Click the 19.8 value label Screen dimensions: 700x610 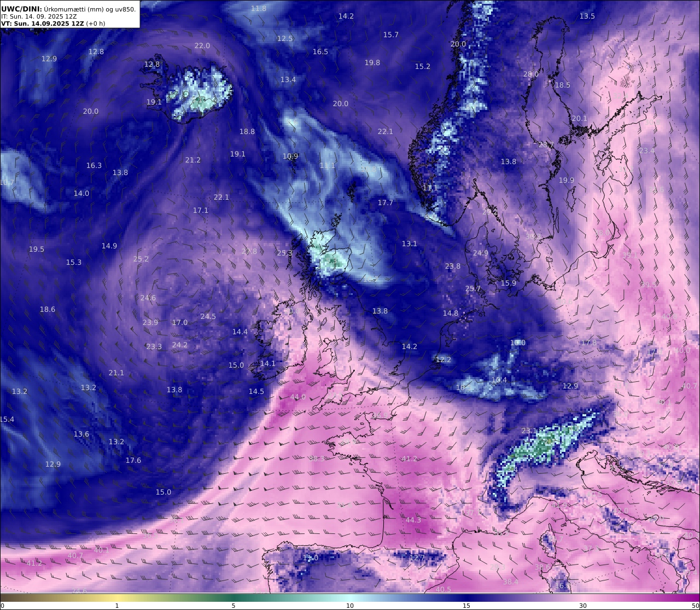pyautogui.click(x=372, y=62)
